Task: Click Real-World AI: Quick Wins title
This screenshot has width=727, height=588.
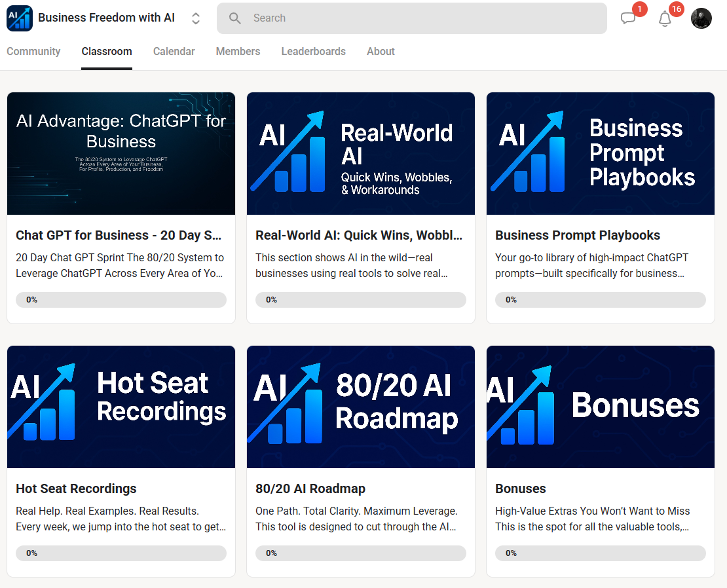Action: point(359,235)
